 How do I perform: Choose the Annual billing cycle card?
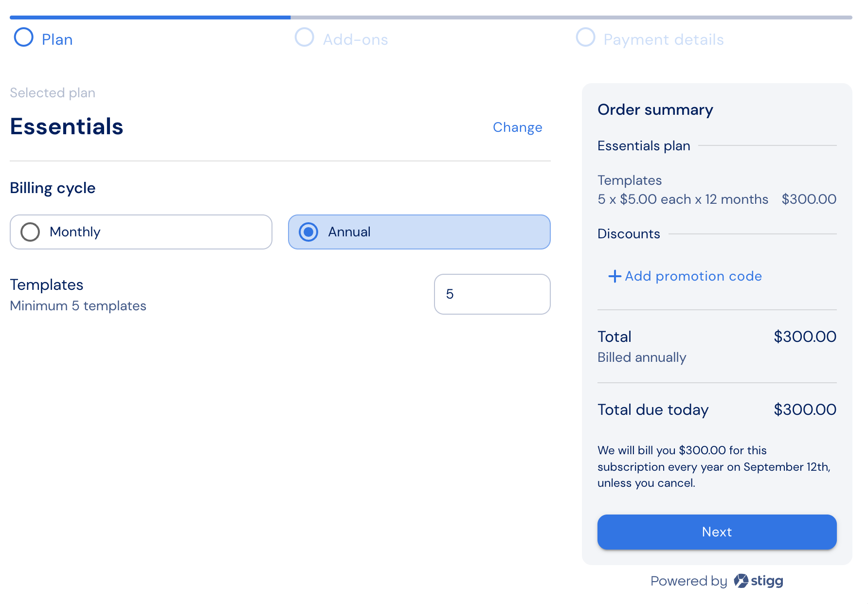pyautogui.click(x=419, y=232)
